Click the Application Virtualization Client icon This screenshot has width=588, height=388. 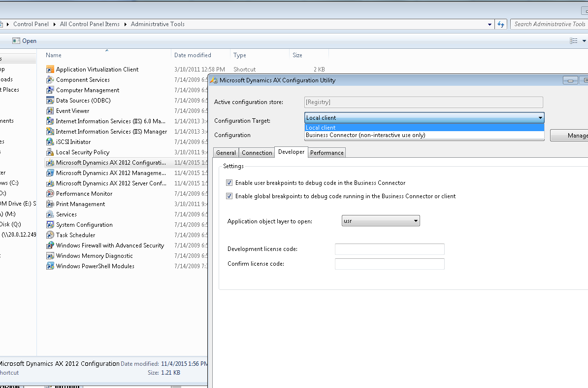coord(50,70)
